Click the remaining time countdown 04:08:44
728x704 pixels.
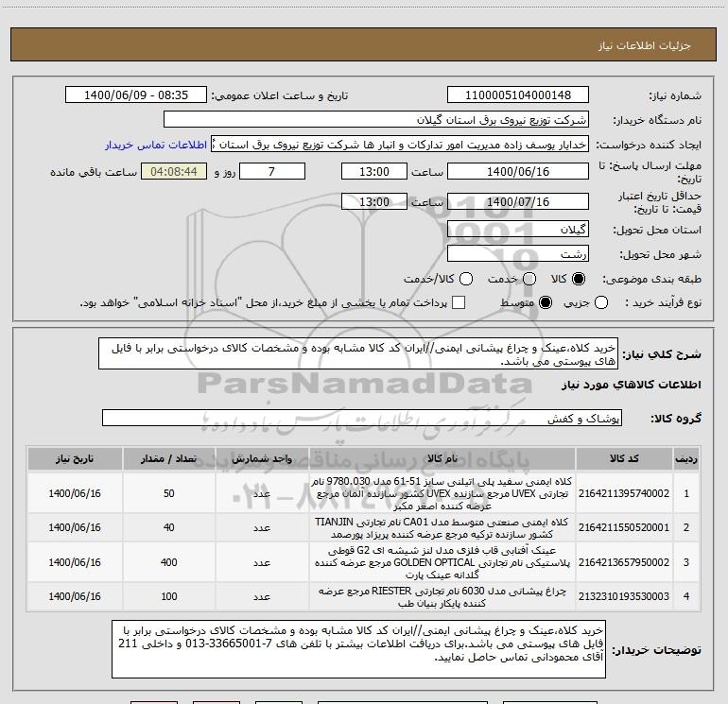coord(174,171)
